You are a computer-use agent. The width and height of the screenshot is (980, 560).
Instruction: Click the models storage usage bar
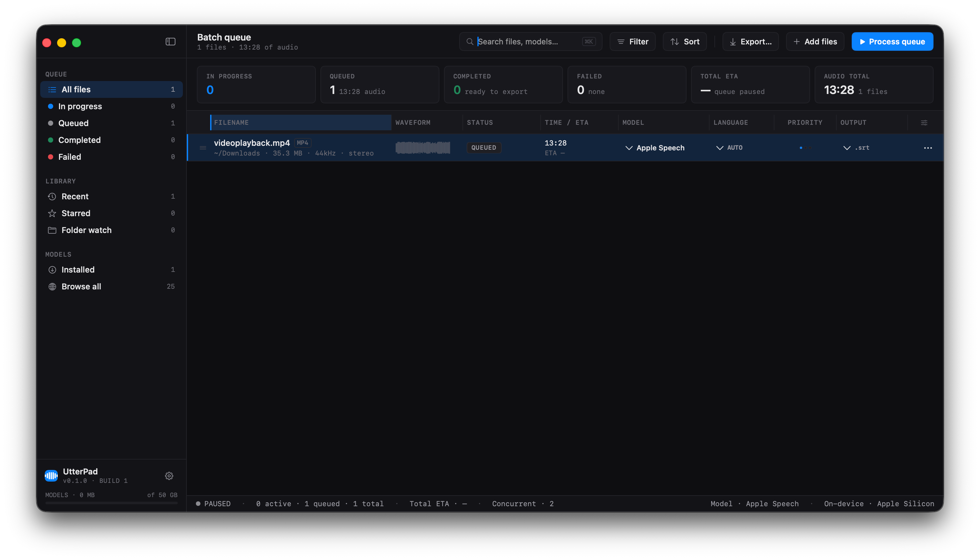(x=111, y=502)
